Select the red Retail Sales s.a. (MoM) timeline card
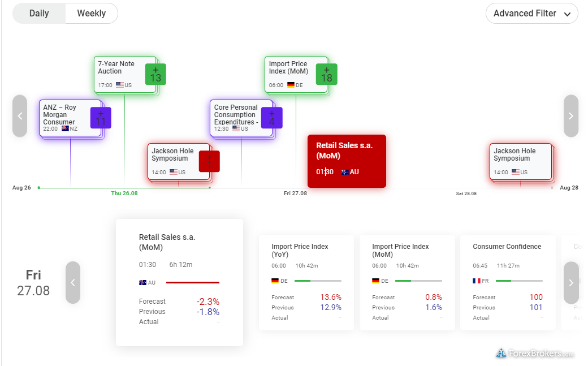This screenshot has height=366, width=588. (347, 161)
